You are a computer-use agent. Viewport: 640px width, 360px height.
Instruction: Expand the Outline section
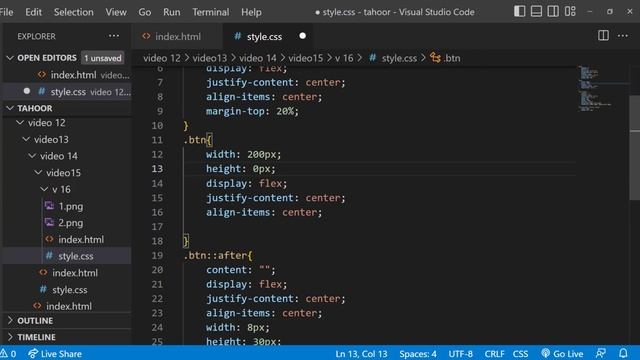click(x=67, y=320)
